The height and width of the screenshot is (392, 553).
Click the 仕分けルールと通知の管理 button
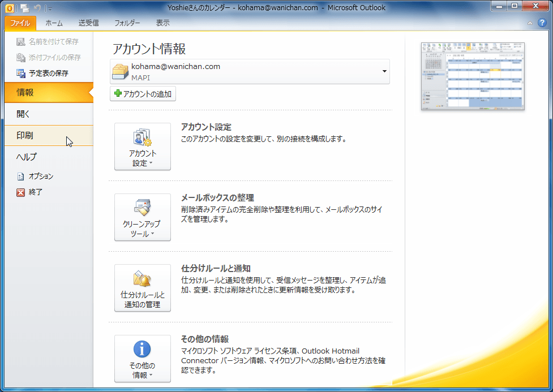tap(143, 288)
